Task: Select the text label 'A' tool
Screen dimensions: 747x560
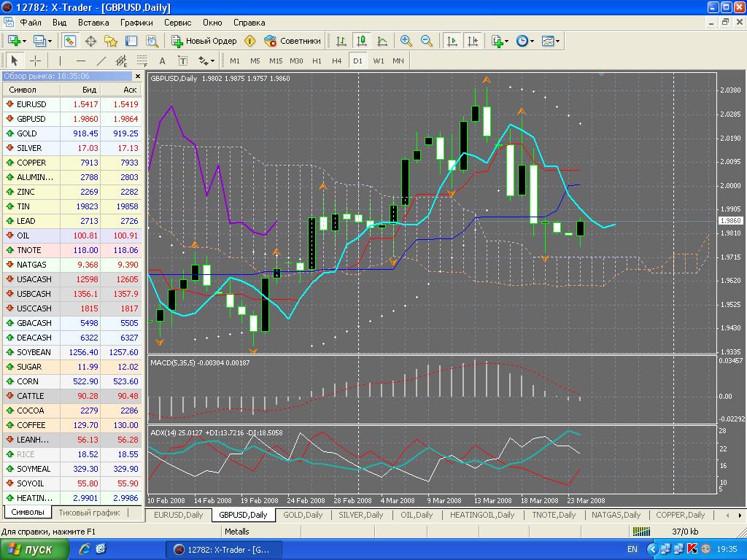Action: (x=162, y=61)
